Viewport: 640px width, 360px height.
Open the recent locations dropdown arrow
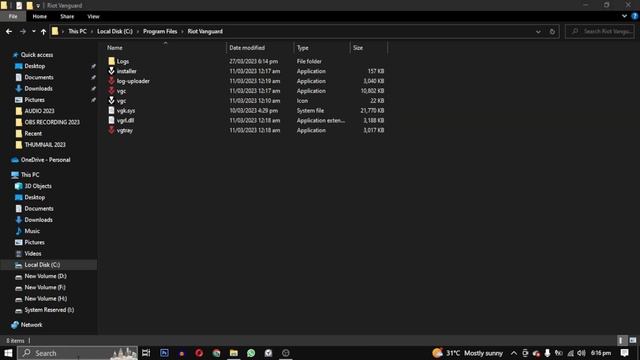pyautogui.click(x=33, y=31)
